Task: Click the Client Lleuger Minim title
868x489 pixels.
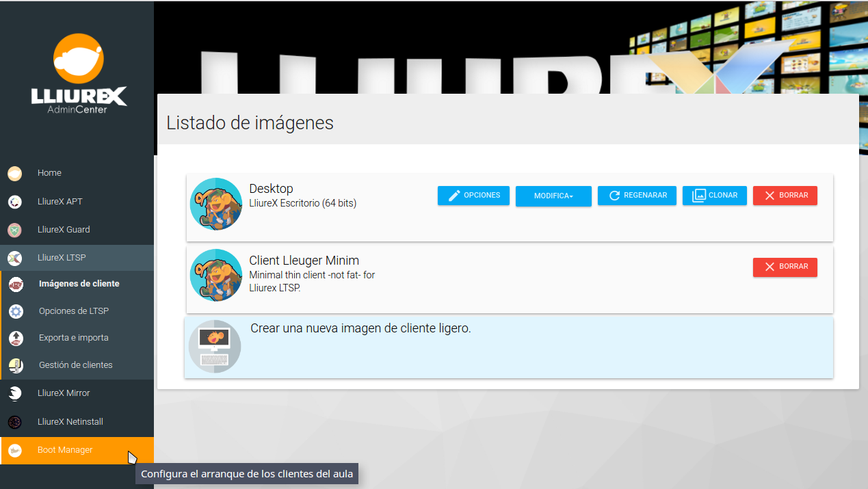Action: (x=304, y=261)
